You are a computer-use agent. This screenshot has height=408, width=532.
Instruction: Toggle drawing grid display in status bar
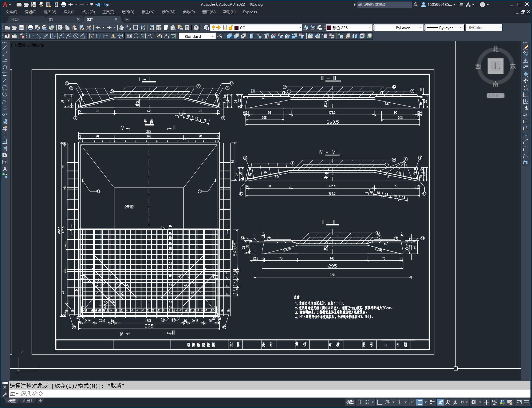tap(359, 402)
